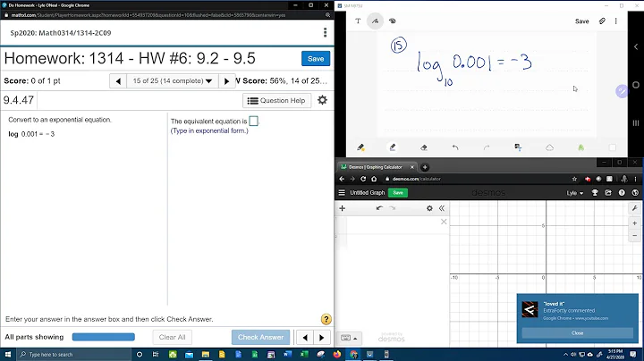The image size is (644, 361).
Task: Click the floating purple pen bubble
Action: point(622,91)
